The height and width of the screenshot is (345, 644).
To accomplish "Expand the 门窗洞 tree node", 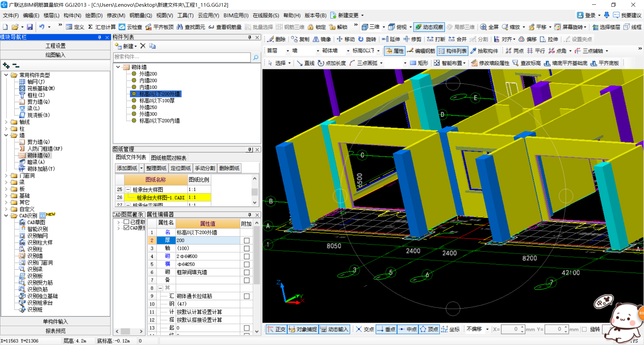I will 6,176.
